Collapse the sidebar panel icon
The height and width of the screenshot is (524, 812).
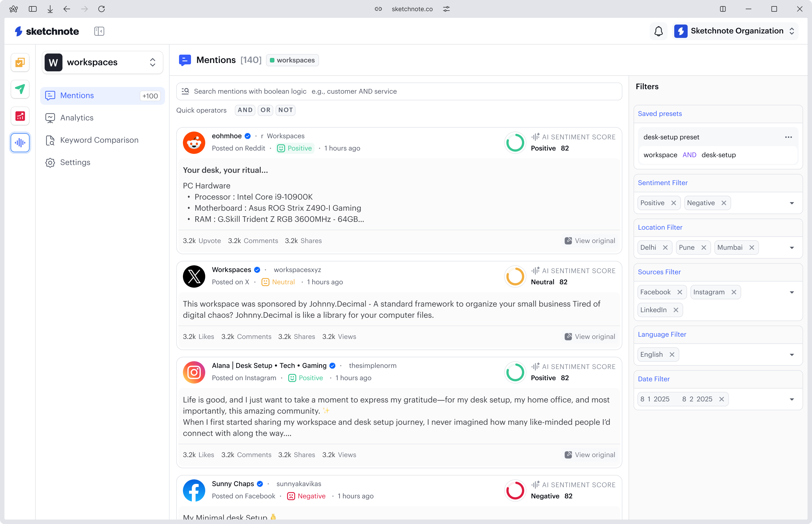(99, 31)
